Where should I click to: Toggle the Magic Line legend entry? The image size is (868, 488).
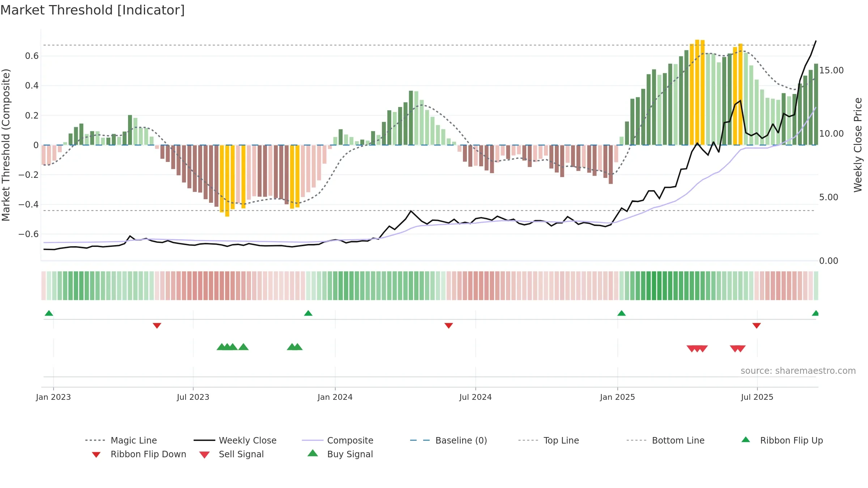coord(121,440)
